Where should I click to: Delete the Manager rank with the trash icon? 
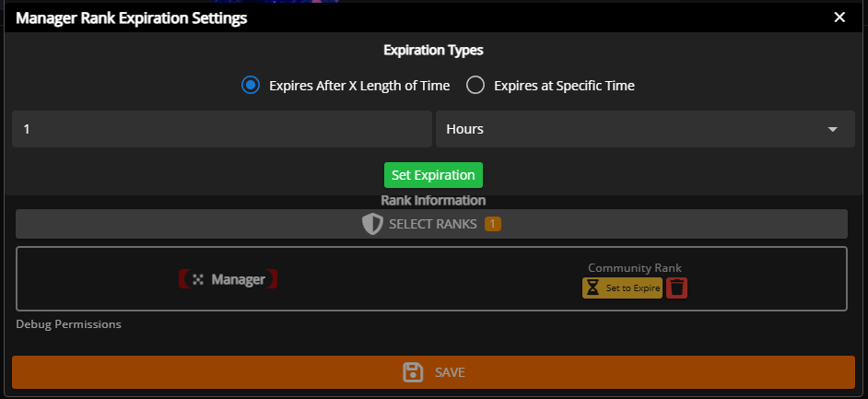pyautogui.click(x=677, y=288)
